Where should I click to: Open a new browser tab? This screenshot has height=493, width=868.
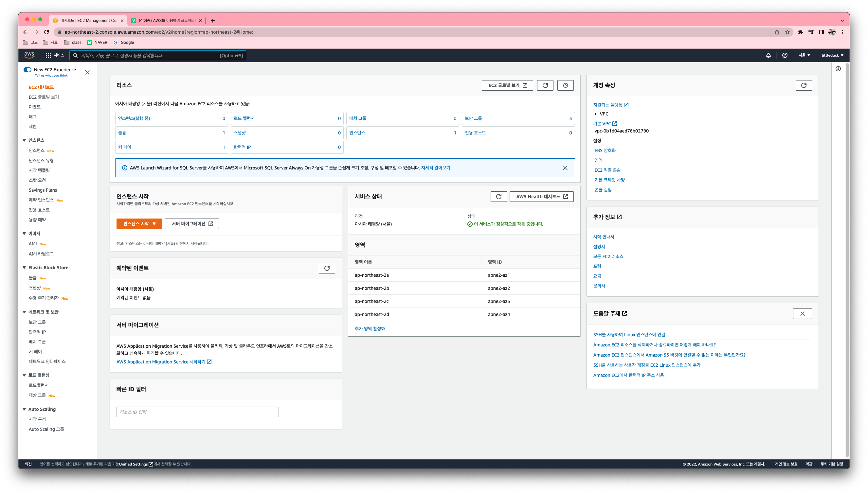point(213,20)
